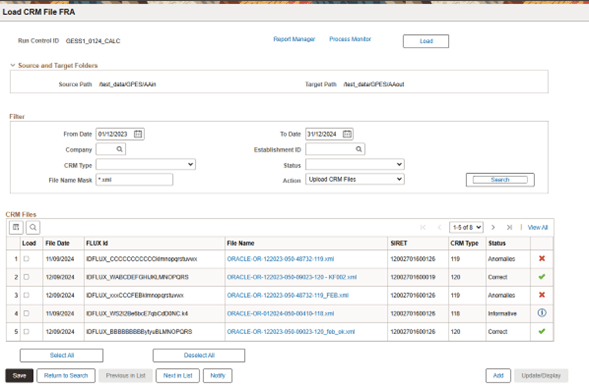Click the Search button
The height and width of the screenshot is (385, 589).
click(x=500, y=180)
